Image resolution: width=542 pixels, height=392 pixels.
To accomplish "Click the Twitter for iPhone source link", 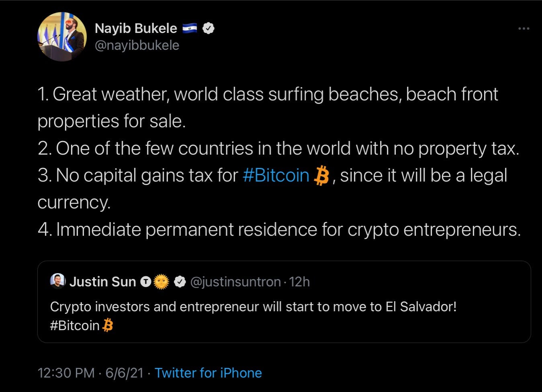I will pos(208,373).
